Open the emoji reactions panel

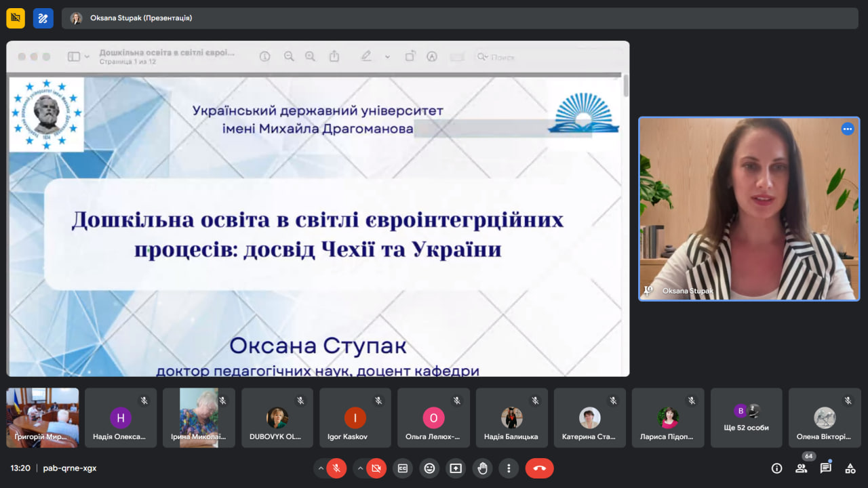pyautogui.click(x=429, y=468)
